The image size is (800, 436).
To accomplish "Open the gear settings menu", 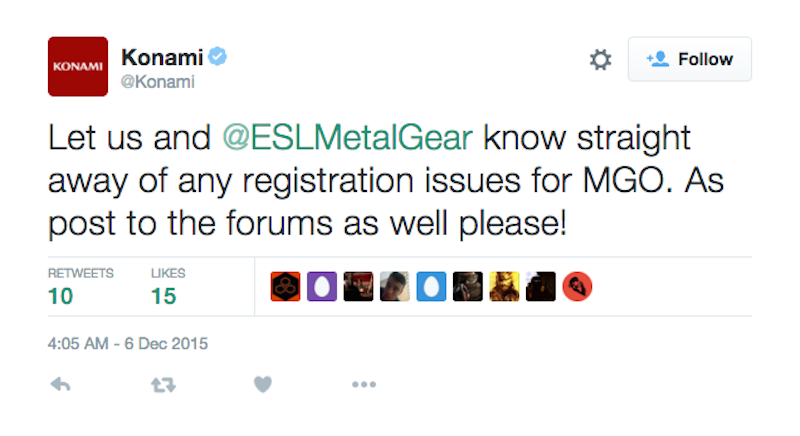I will [600, 60].
